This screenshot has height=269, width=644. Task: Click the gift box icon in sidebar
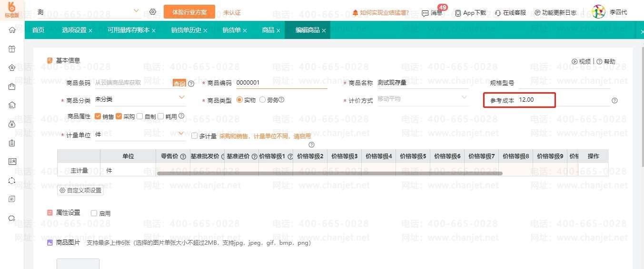[12, 48]
